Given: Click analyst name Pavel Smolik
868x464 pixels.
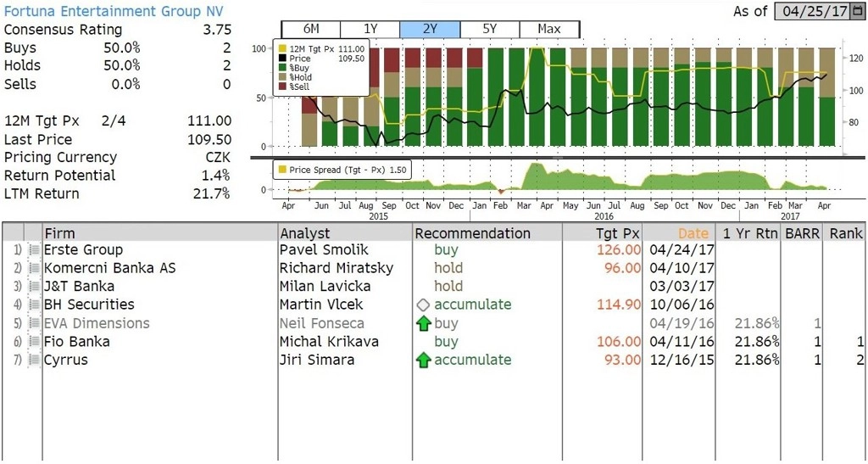Looking at the screenshot, I should (324, 250).
